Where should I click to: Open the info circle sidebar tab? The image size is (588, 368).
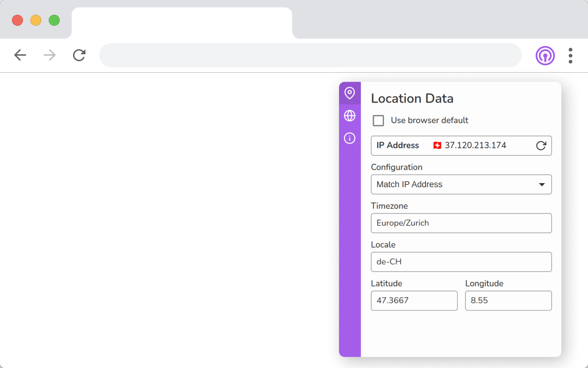tap(350, 138)
